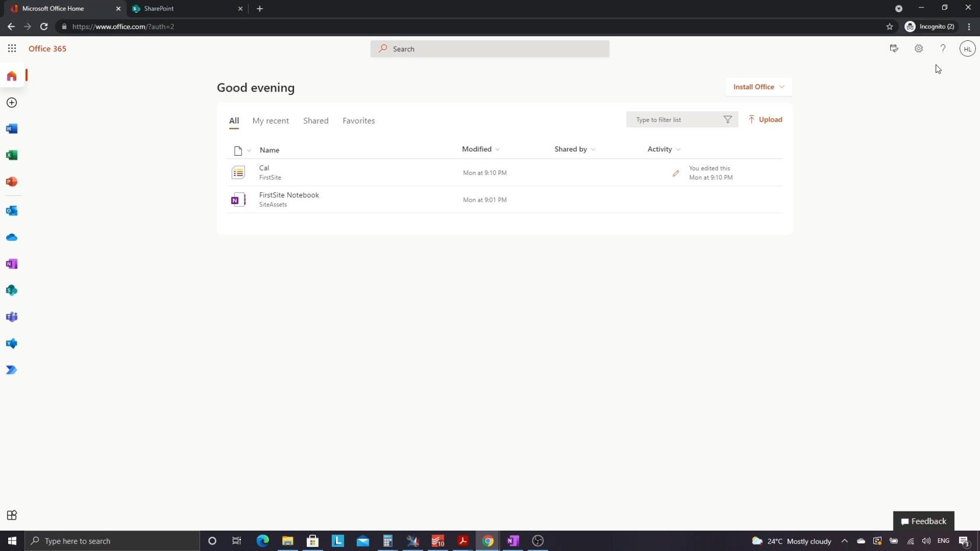980x551 pixels.
Task: Open the Cal file link
Action: (264, 168)
